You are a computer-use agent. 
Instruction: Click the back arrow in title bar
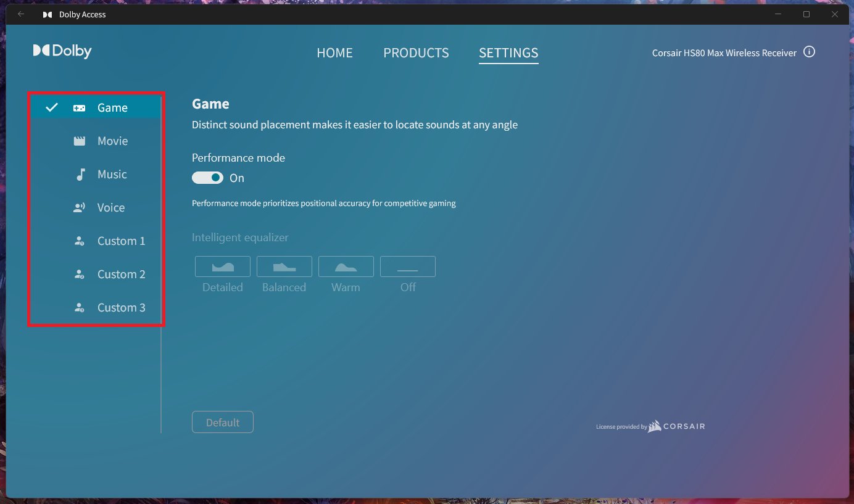click(x=21, y=14)
